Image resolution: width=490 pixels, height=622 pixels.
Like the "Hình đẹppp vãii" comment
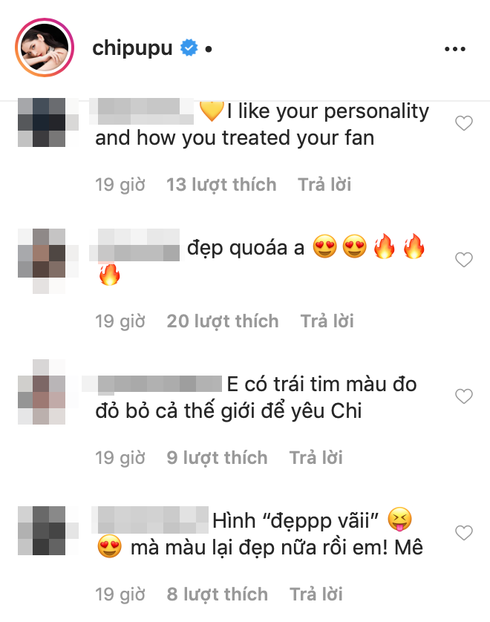click(x=463, y=533)
